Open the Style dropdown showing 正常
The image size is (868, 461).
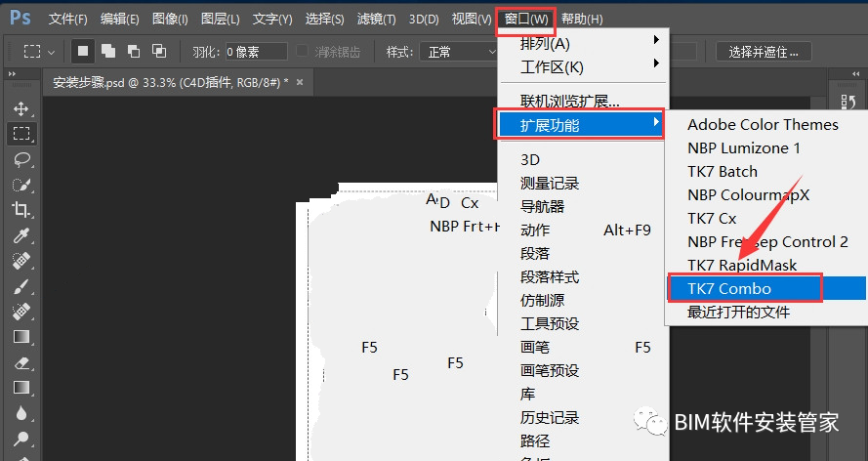click(460, 52)
